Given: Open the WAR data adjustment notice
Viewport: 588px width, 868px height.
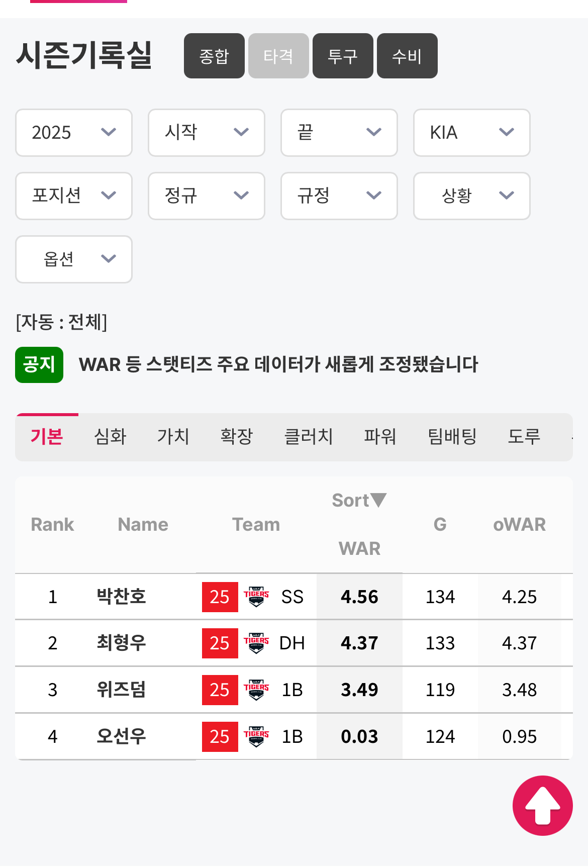Looking at the screenshot, I should [x=278, y=364].
